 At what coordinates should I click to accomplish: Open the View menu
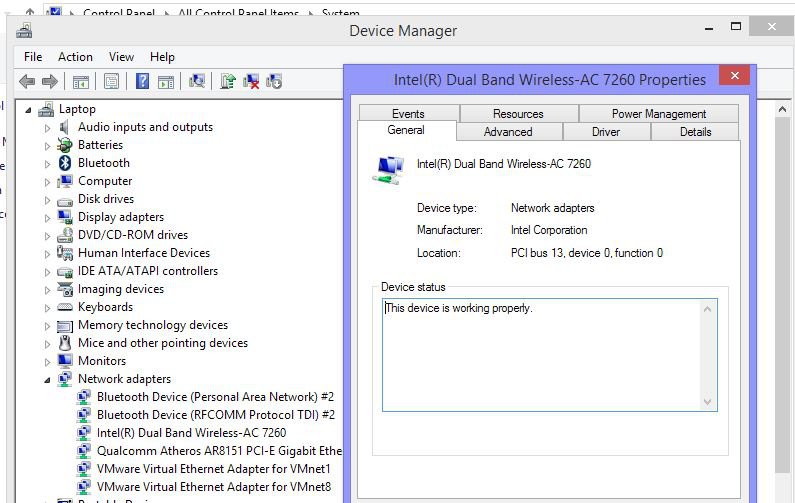[121, 57]
